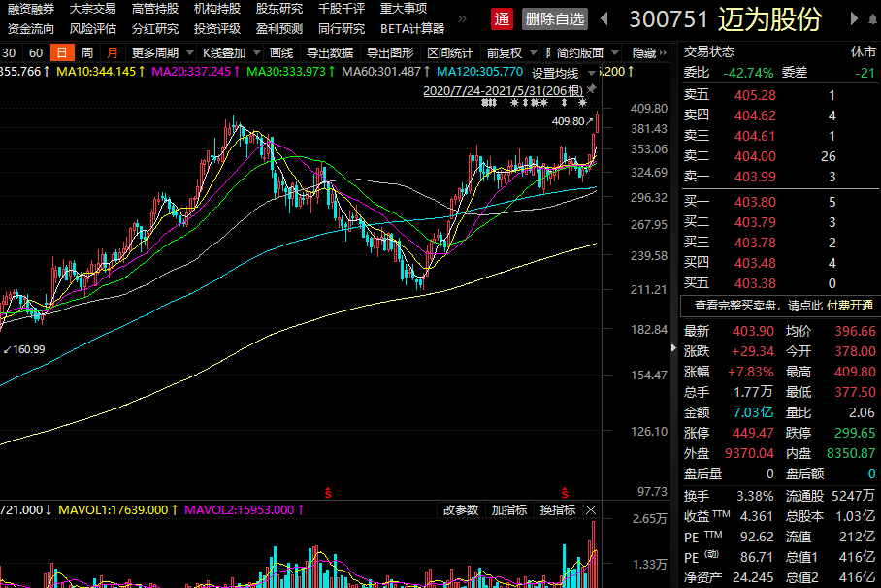Pin the date range with pushpin icon

(592, 89)
